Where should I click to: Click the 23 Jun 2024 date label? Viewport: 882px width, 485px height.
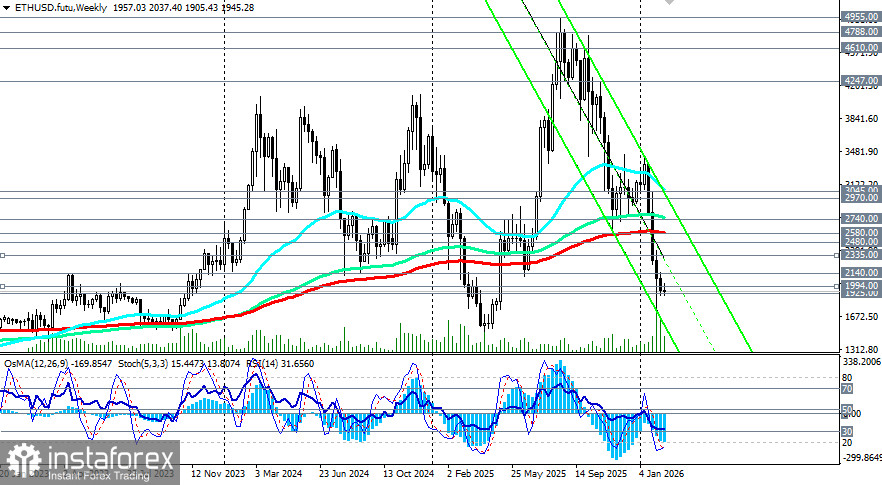point(344,474)
